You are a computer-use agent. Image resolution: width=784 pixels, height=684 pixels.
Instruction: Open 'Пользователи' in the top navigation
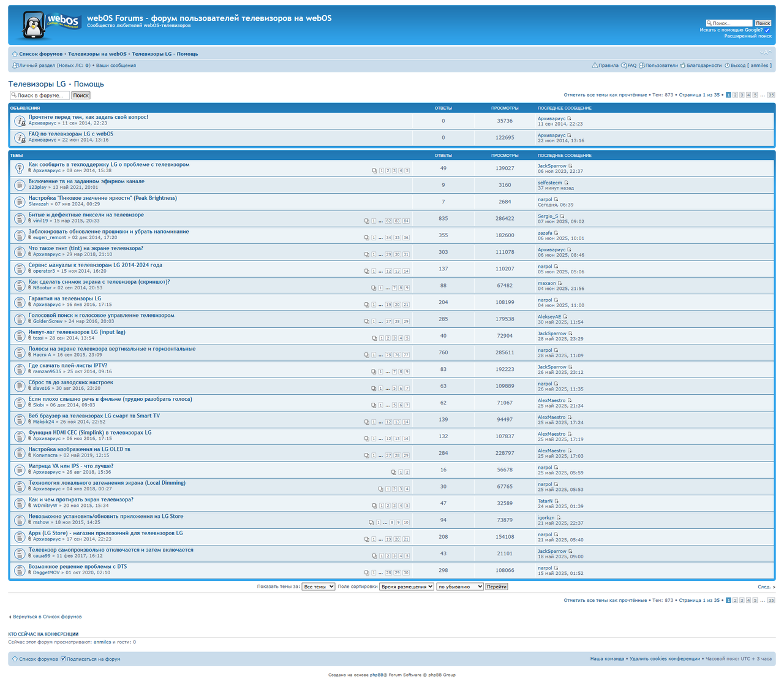661,66
